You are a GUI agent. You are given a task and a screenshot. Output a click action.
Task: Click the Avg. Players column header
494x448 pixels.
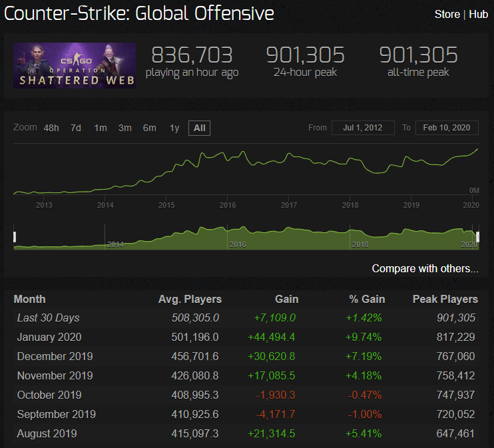(190, 299)
